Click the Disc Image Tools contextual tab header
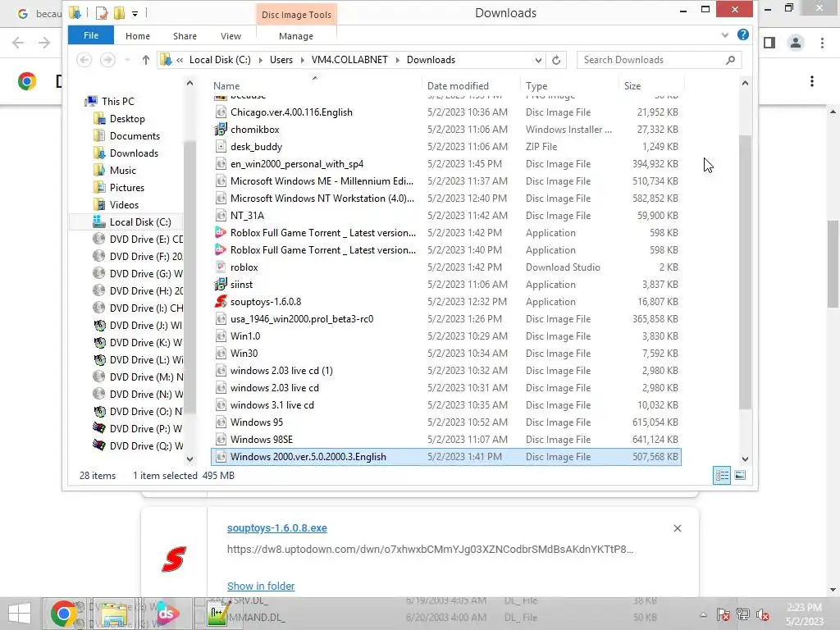840x630 pixels. [296, 15]
